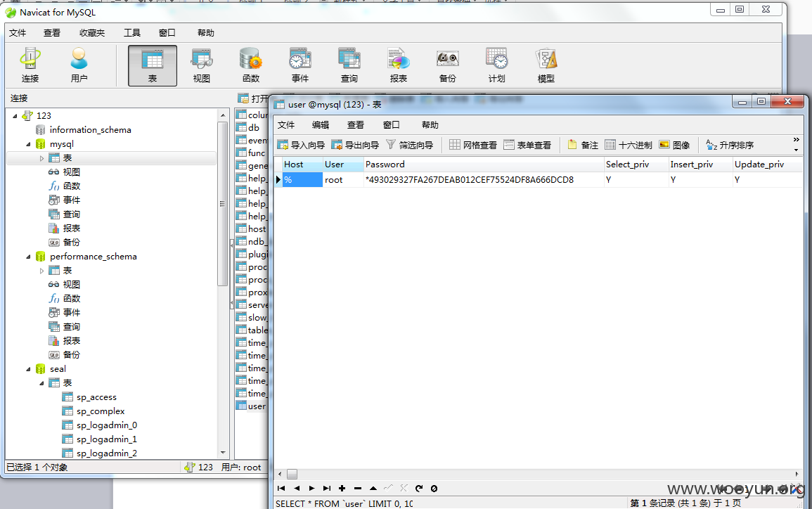
Task: Expand 表 node under performance_schema
Action: tap(42, 271)
